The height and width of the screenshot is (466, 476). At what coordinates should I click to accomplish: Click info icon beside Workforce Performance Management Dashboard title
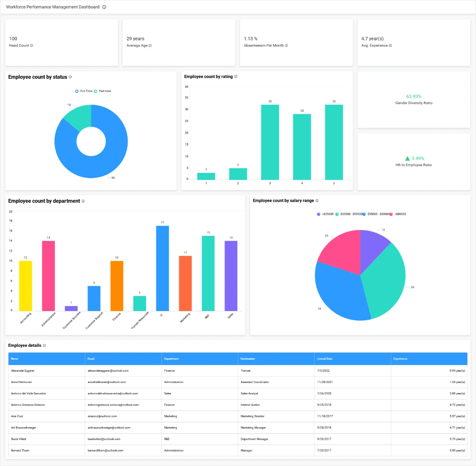click(104, 7)
